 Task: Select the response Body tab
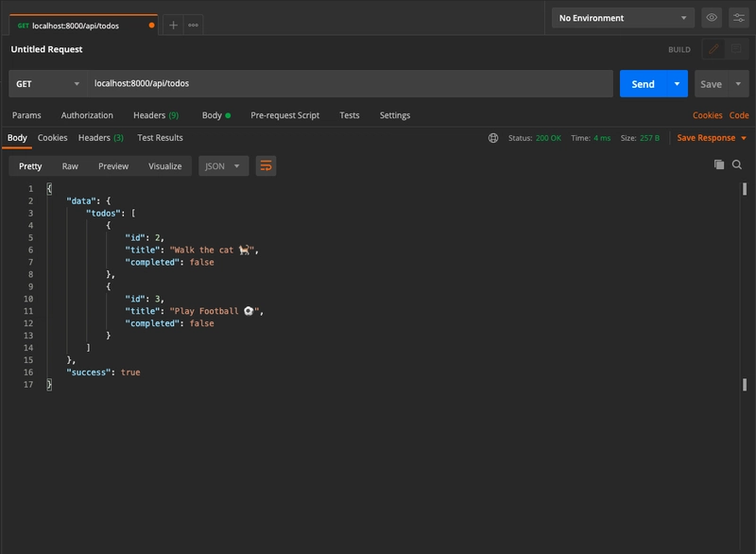coord(17,138)
